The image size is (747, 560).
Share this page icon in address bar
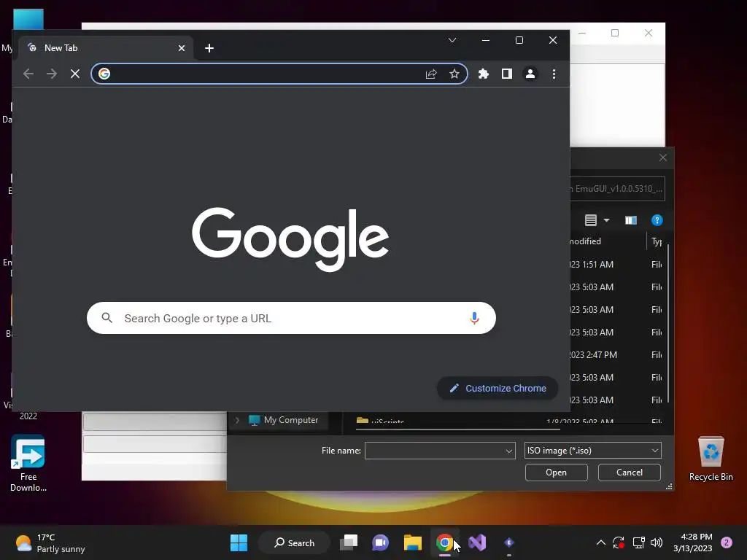(x=431, y=74)
